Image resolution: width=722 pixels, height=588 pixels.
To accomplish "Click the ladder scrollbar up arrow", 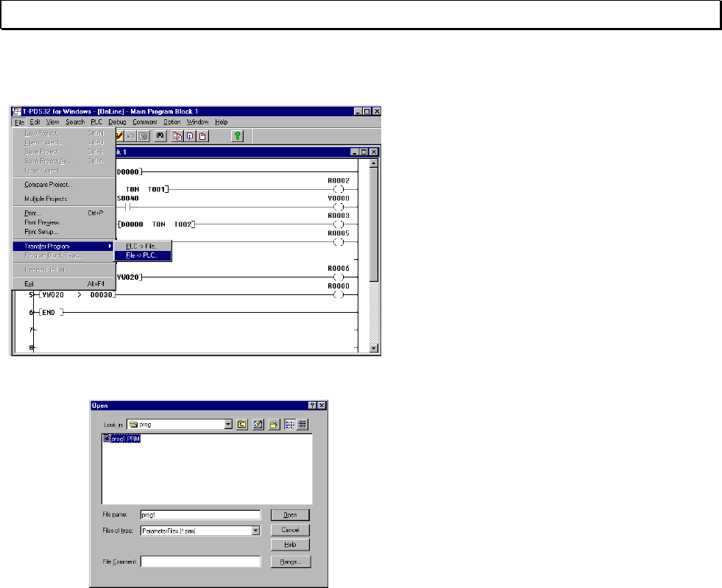I will point(374,163).
